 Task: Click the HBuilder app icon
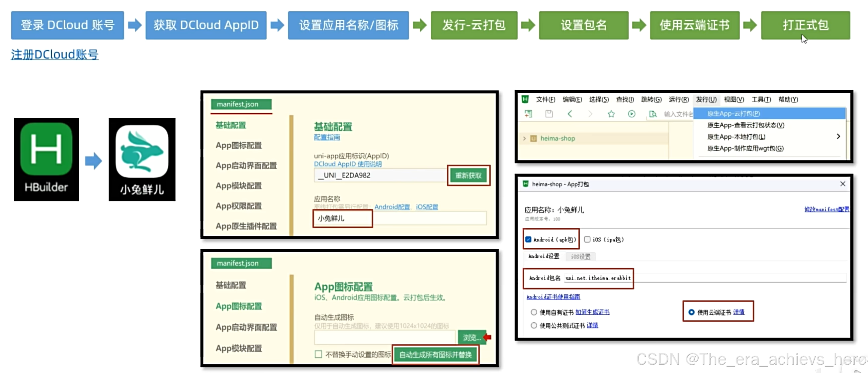pos(46,149)
